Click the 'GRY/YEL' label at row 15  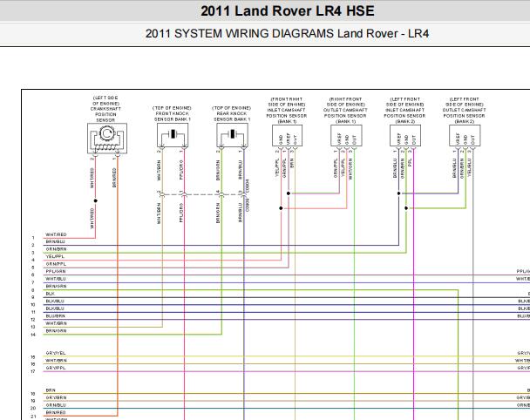click(x=56, y=353)
